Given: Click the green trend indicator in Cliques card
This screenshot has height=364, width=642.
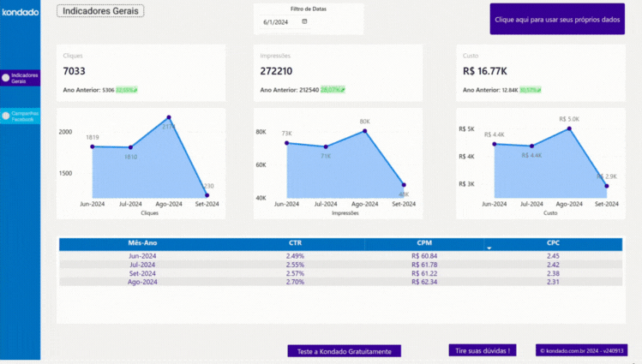Looking at the screenshot, I should pyautogui.click(x=126, y=89).
